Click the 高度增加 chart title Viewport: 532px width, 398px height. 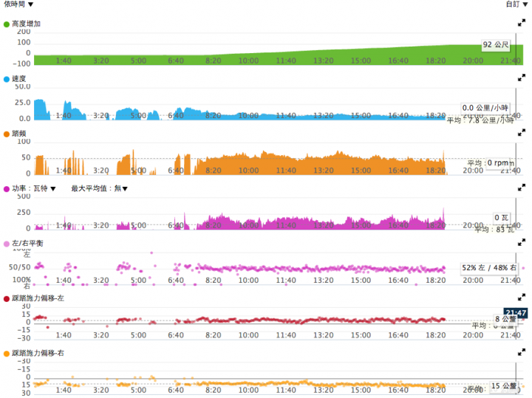click(x=26, y=24)
